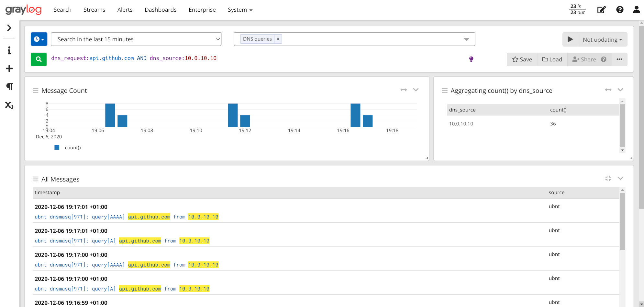Unfocus All Messages widget with compress icon
644x307 pixels.
[608, 178]
